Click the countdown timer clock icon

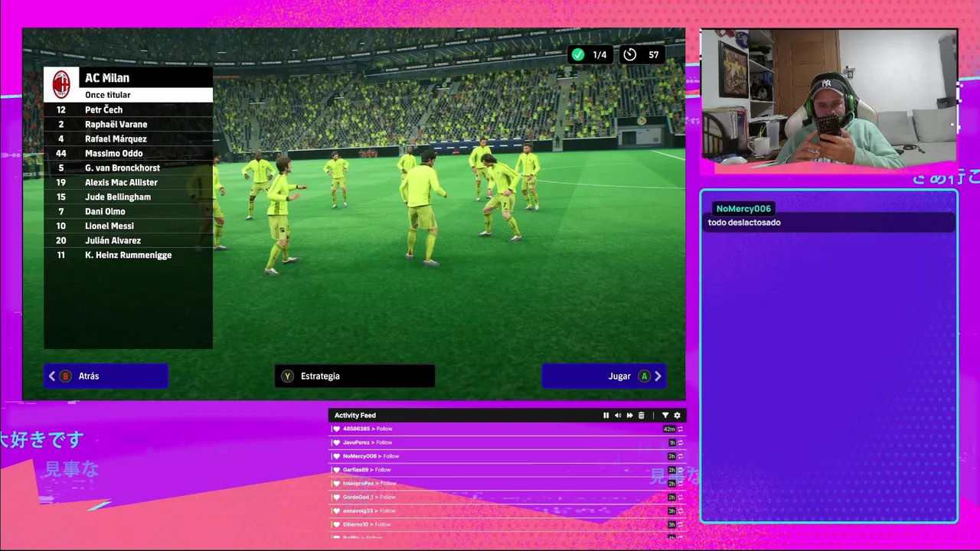pos(630,54)
